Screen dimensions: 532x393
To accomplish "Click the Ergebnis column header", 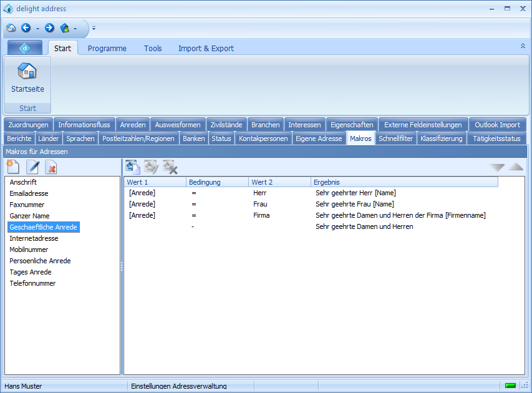I will [404, 182].
